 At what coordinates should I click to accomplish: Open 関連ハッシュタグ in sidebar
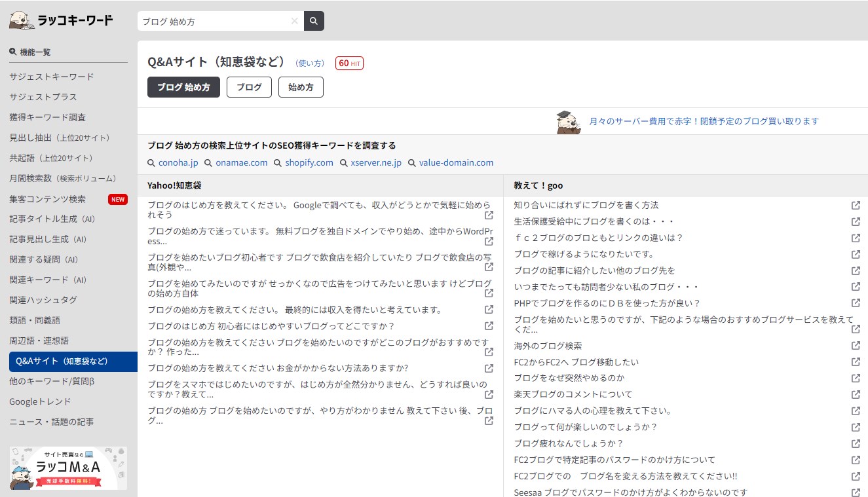[x=43, y=300]
